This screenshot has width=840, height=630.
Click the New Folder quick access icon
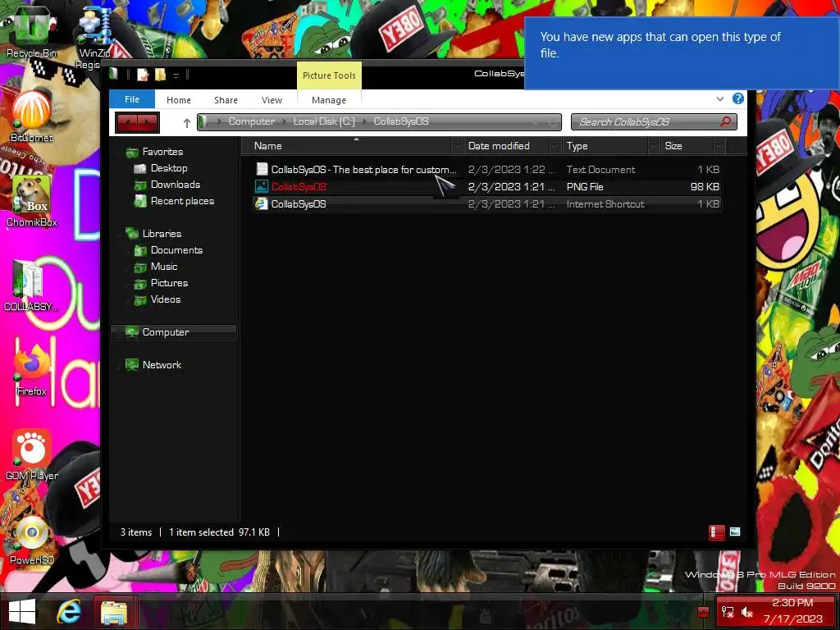tap(160, 75)
